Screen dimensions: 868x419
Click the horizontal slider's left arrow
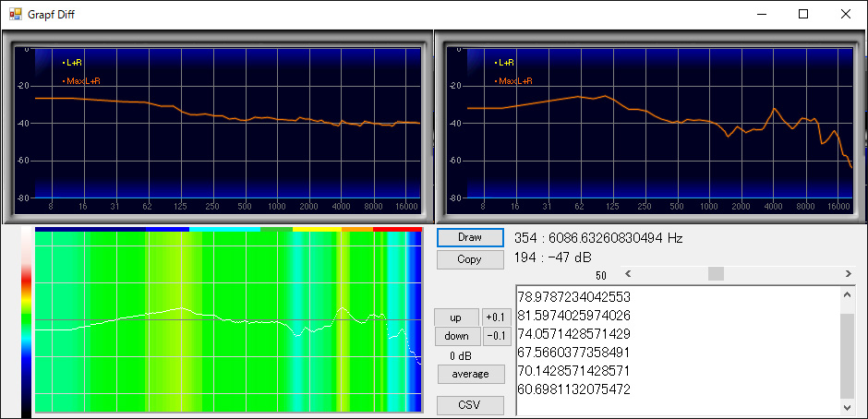click(x=628, y=274)
